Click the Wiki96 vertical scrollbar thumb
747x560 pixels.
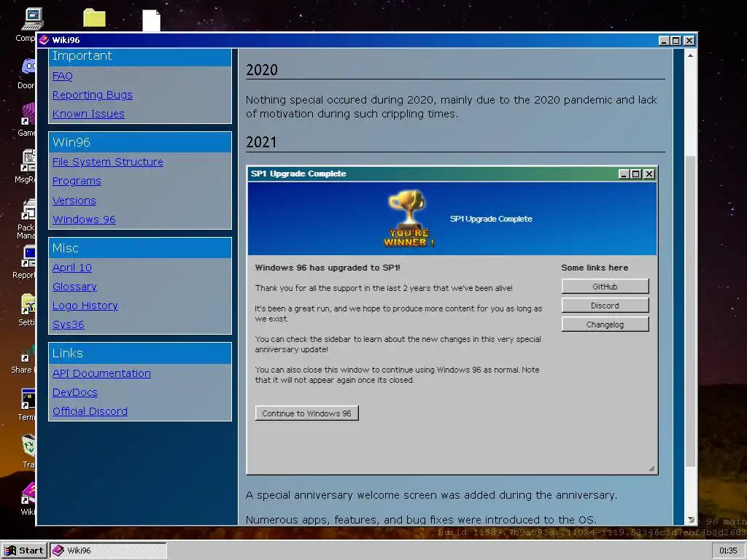point(690,311)
